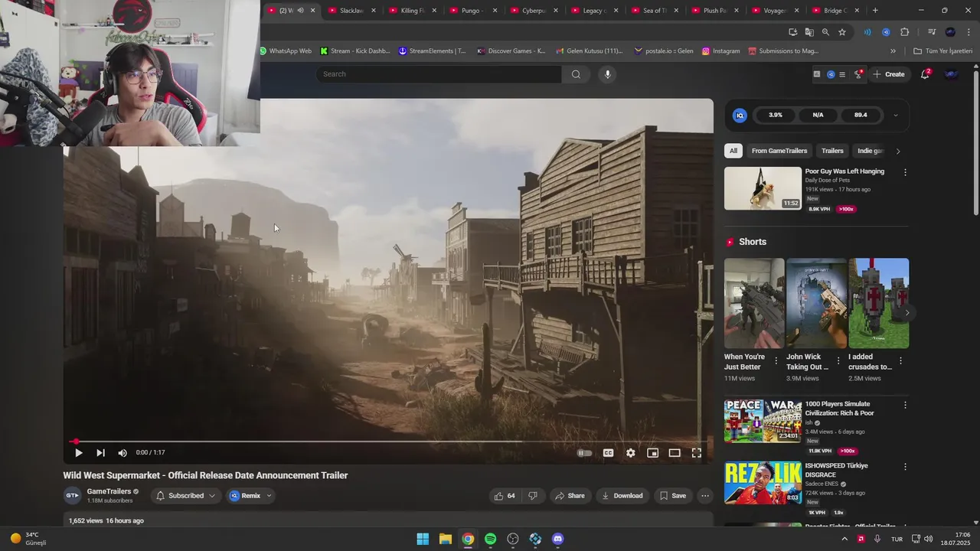Expand the vidIQ stats panel chevron
Viewport: 980px width, 551px height.
(895, 116)
